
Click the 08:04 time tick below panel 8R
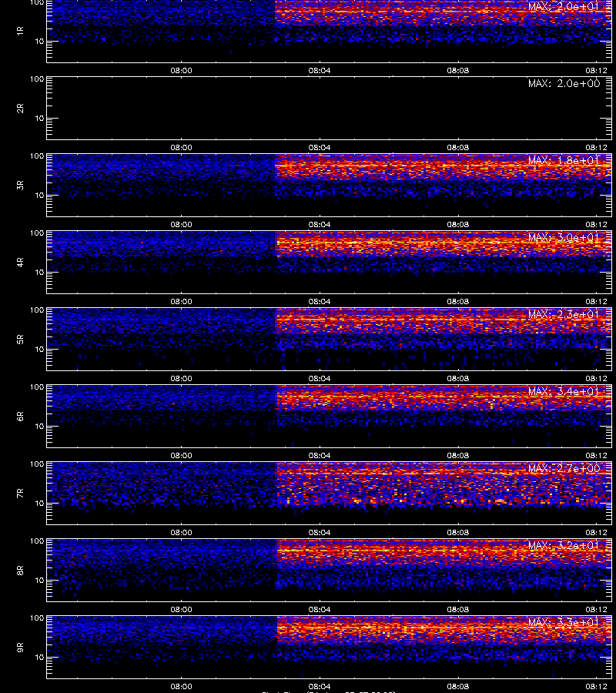[x=320, y=610]
